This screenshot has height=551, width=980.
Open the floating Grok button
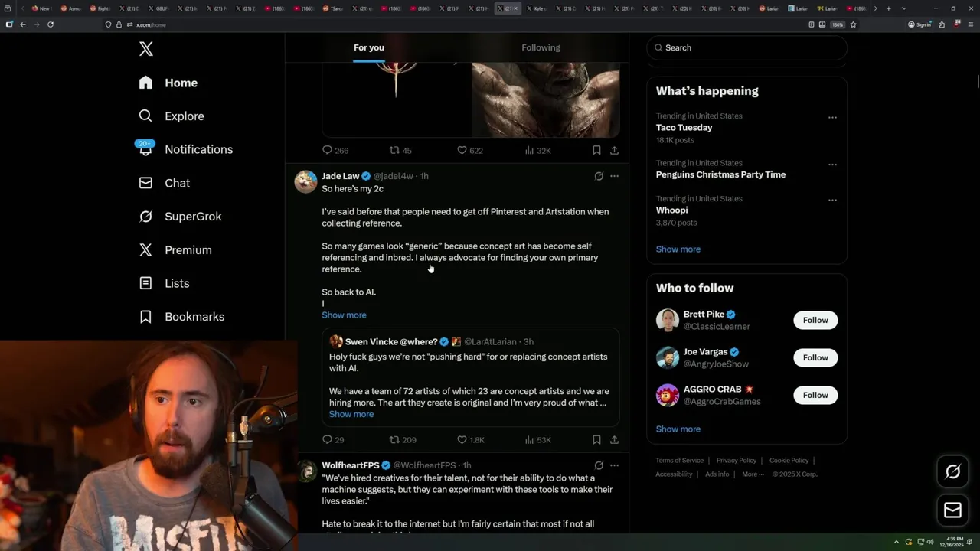pyautogui.click(x=953, y=472)
